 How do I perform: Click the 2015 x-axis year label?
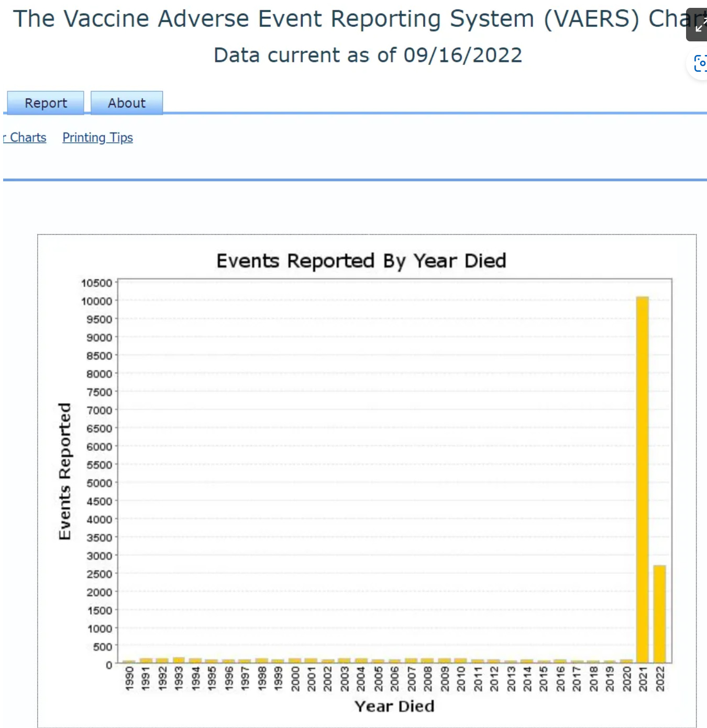click(544, 678)
